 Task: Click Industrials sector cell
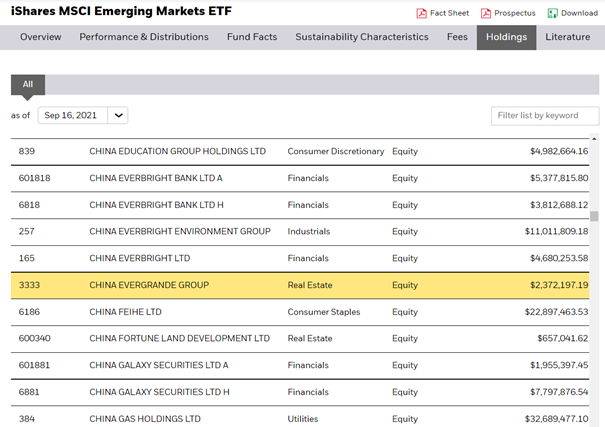click(309, 231)
